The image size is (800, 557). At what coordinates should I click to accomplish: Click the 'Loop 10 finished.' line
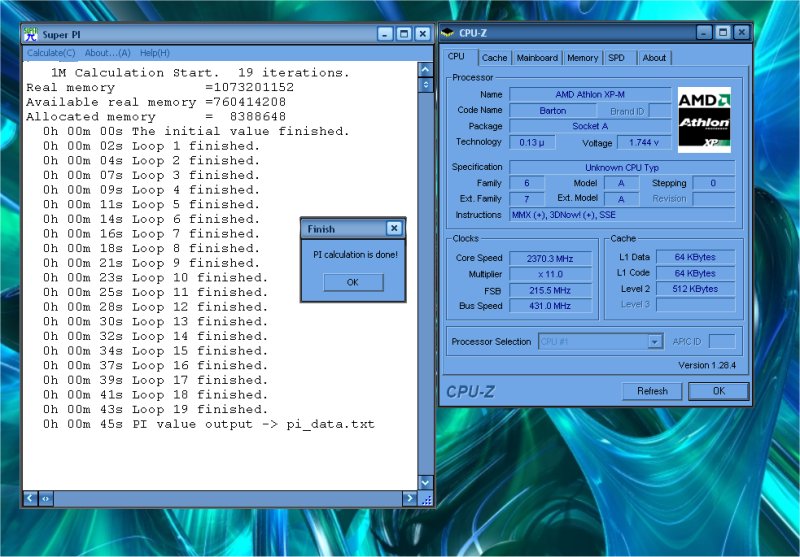[156, 277]
